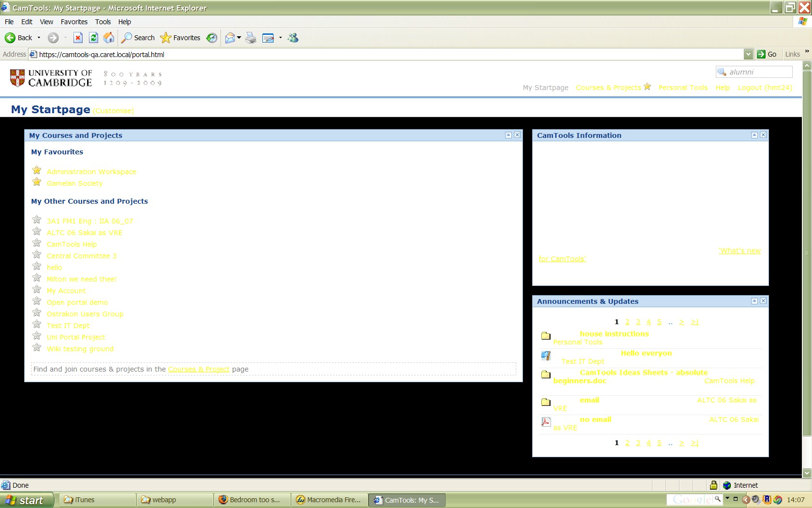This screenshot has height=508, width=812.
Task: Switch to the iTunes taskbar window
Action: click(98, 500)
